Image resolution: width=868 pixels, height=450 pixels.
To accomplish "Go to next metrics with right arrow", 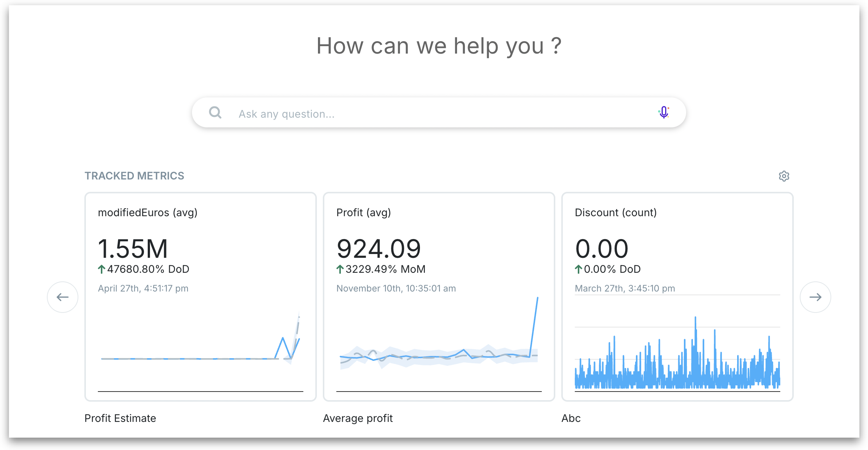I will [x=816, y=297].
